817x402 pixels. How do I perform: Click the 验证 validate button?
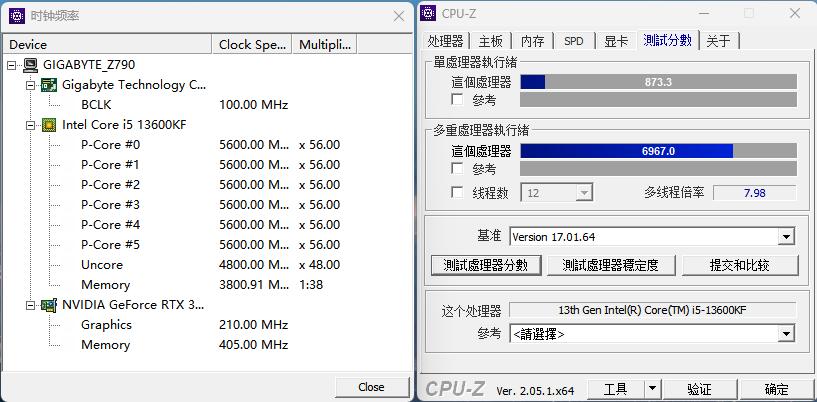pyautogui.click(x=699, y=388)
